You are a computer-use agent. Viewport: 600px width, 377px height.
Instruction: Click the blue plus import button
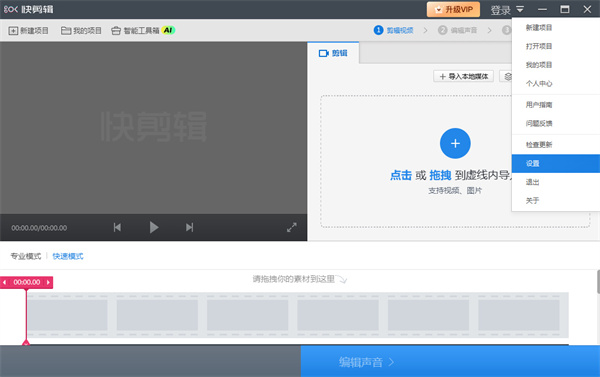(x=455, y=144)
